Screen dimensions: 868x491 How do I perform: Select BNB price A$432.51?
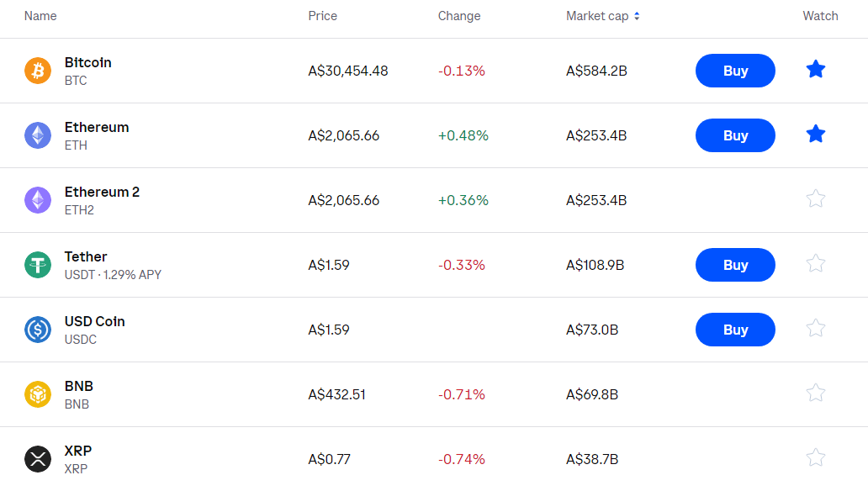(x=337, y=394)
